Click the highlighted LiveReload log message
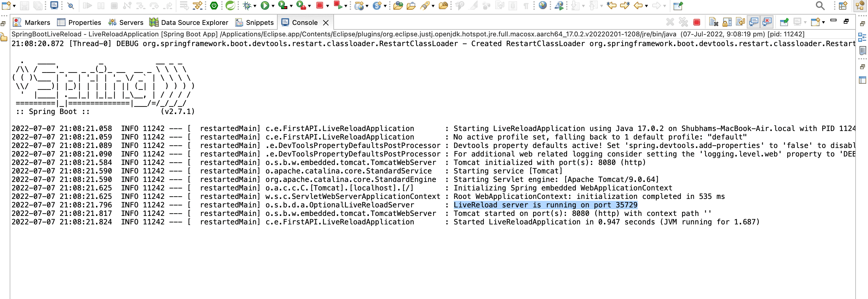This screenshot has width=868, height=299. [545, 205]
